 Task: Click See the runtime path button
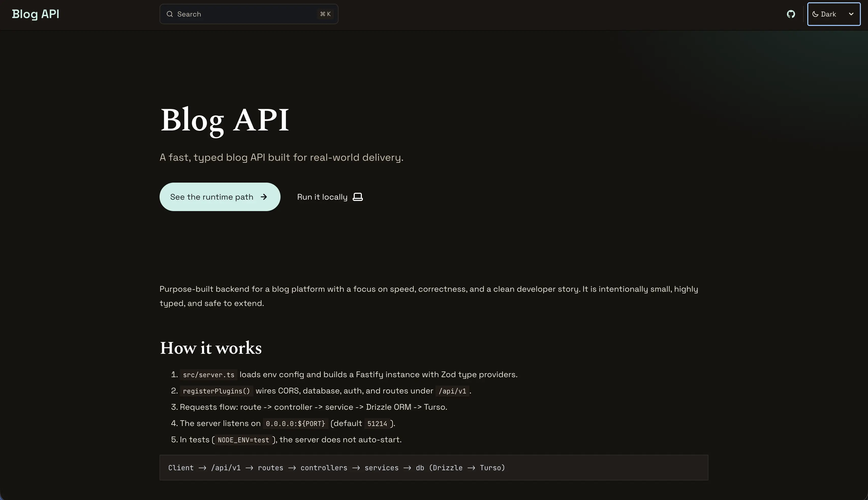[x=220, y=197]
